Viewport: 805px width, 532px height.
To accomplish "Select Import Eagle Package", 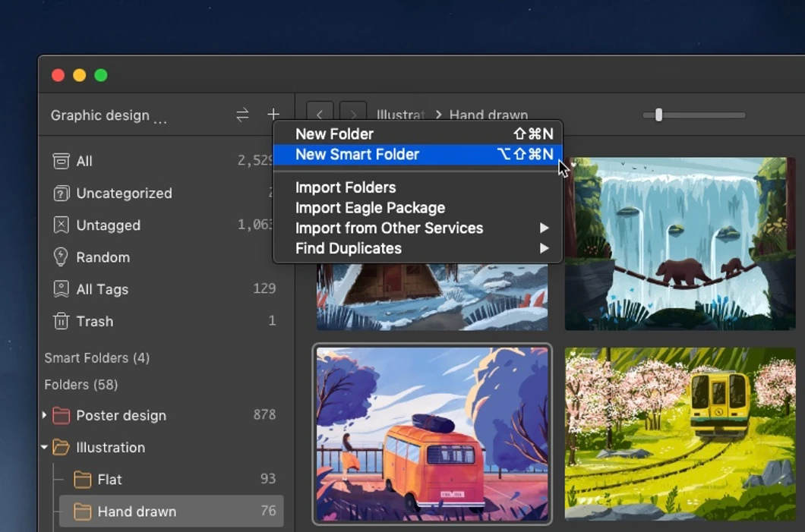I will 370,207.
